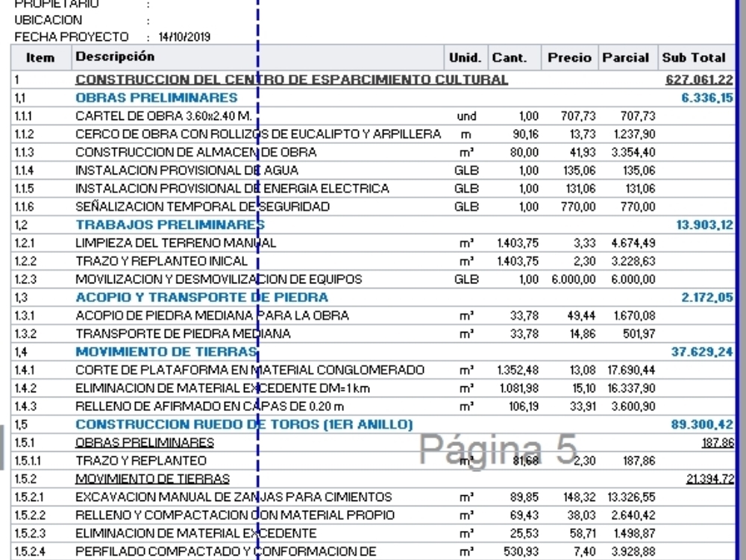Image resolution: width=746 pixels, height=560 pixels.
Task: Click TRAZO Y REPLANTEO row 1.5.1.1
Action: tap(372, 461)
